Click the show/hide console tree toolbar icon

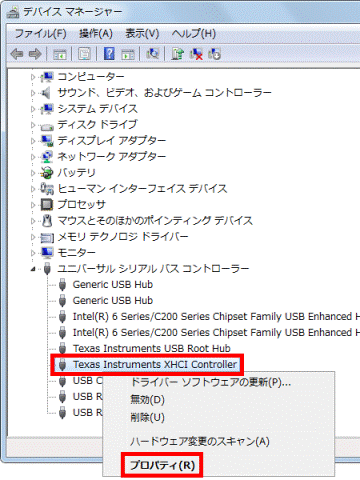click(x=60, y=54)
